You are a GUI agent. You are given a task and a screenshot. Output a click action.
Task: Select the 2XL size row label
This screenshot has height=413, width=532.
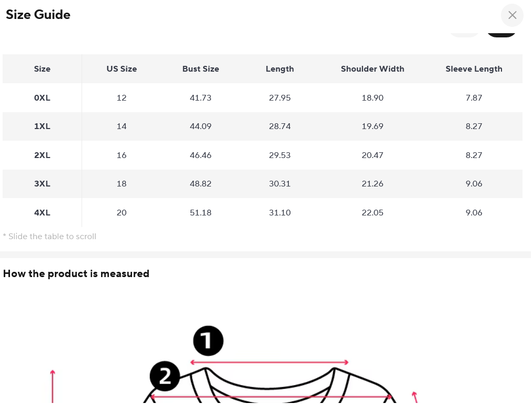point(42,155)
